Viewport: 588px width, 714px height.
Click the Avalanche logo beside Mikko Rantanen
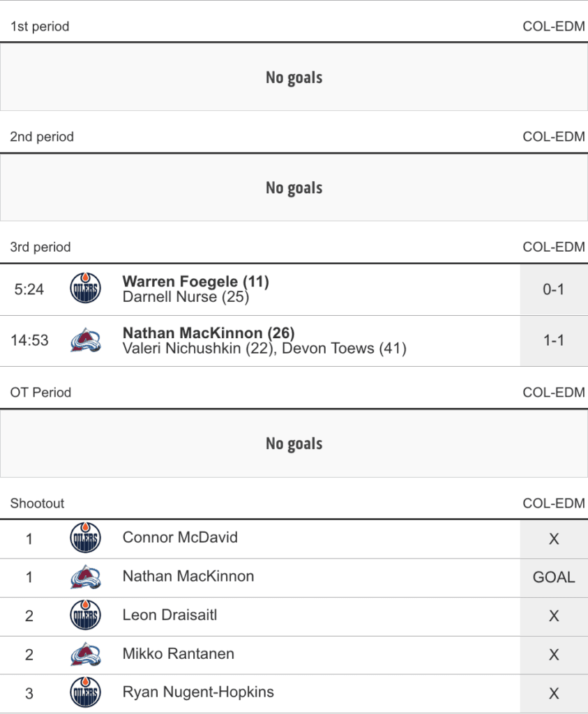click(x=85, y=655)
